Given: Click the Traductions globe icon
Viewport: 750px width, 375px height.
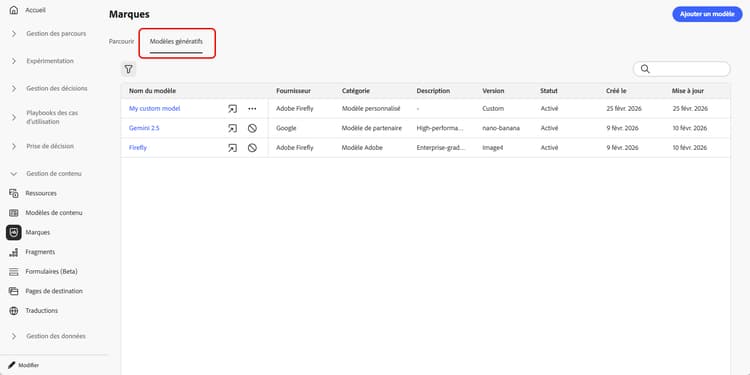Looking at the screenshot, I should point(14,311).
